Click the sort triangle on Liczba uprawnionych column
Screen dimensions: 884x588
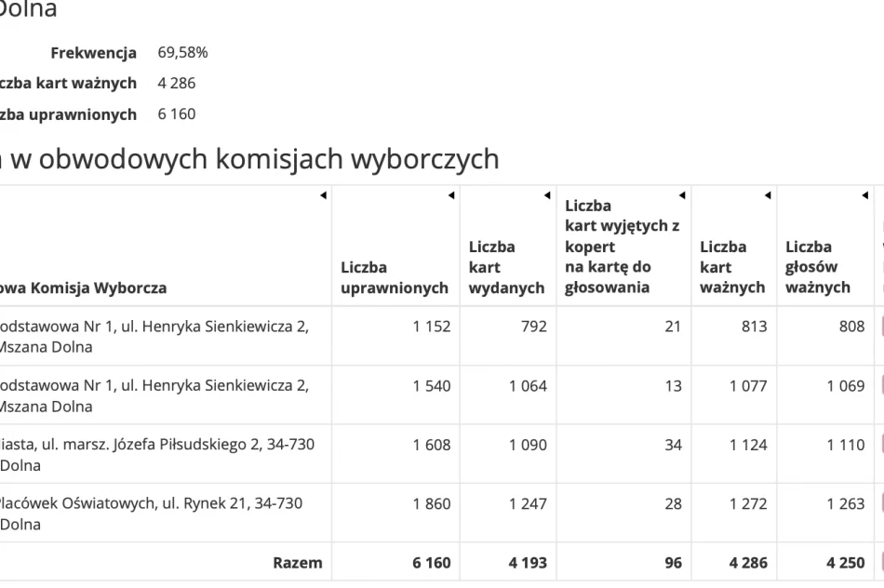pos(451,195)
